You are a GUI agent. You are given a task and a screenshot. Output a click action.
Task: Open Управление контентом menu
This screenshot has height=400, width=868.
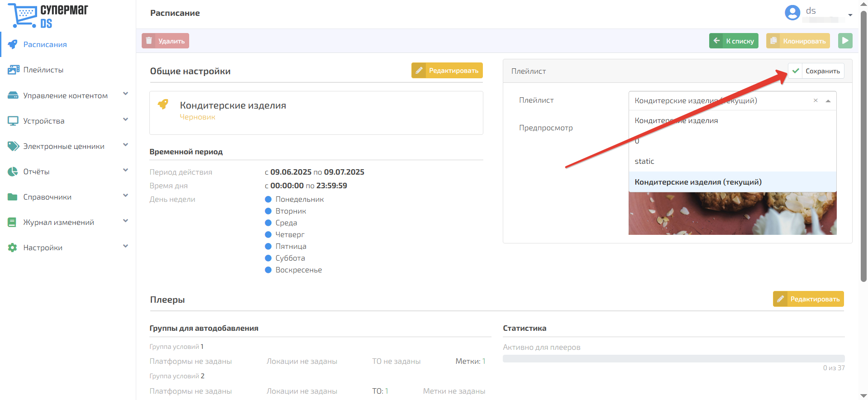(68, 95)
